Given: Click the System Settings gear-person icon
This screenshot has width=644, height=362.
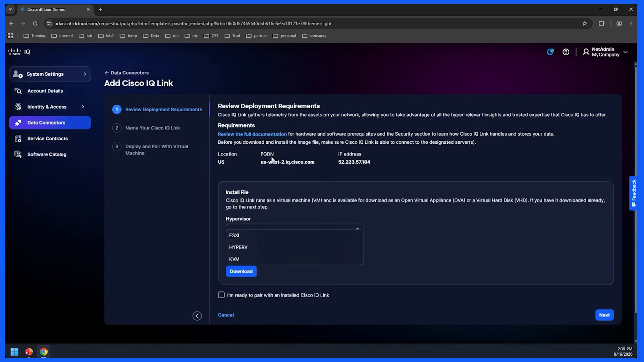Looking at the screenshot, I should [x=18, y=74].
